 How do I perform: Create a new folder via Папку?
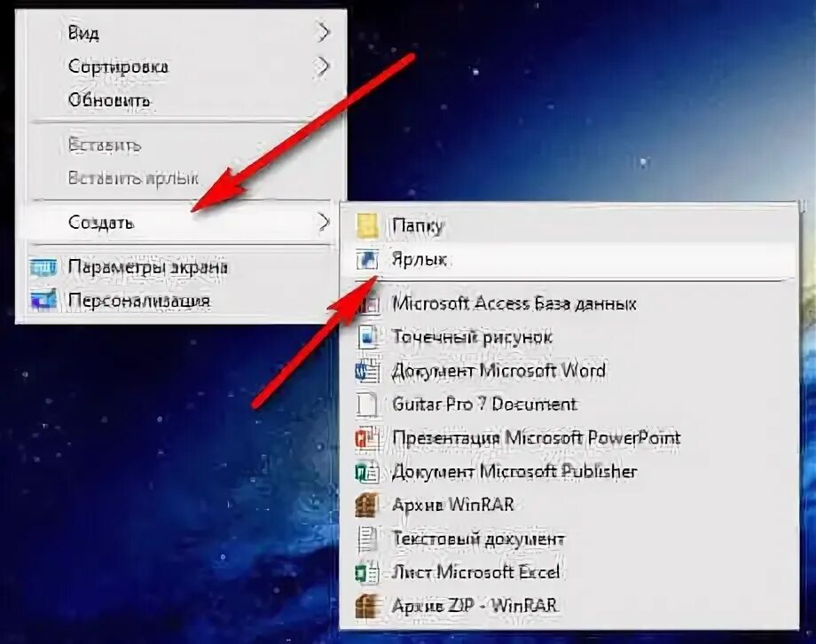[569, 226]
